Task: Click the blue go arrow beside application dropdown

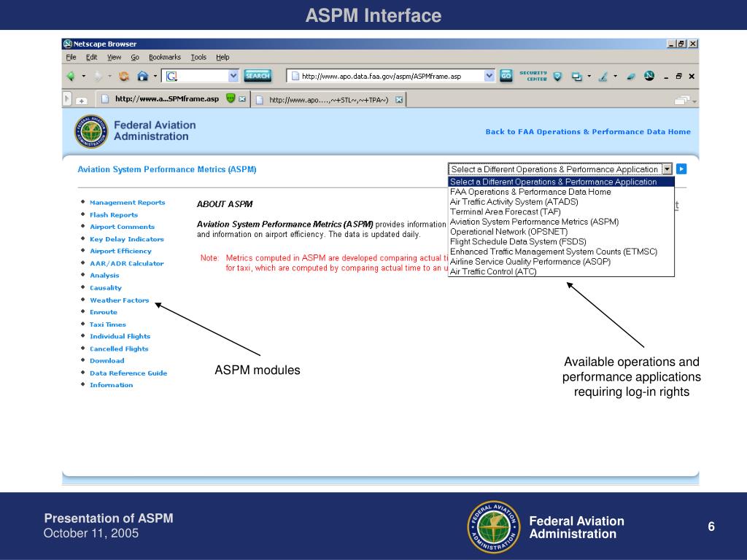Action: click(x=681, y=169)
